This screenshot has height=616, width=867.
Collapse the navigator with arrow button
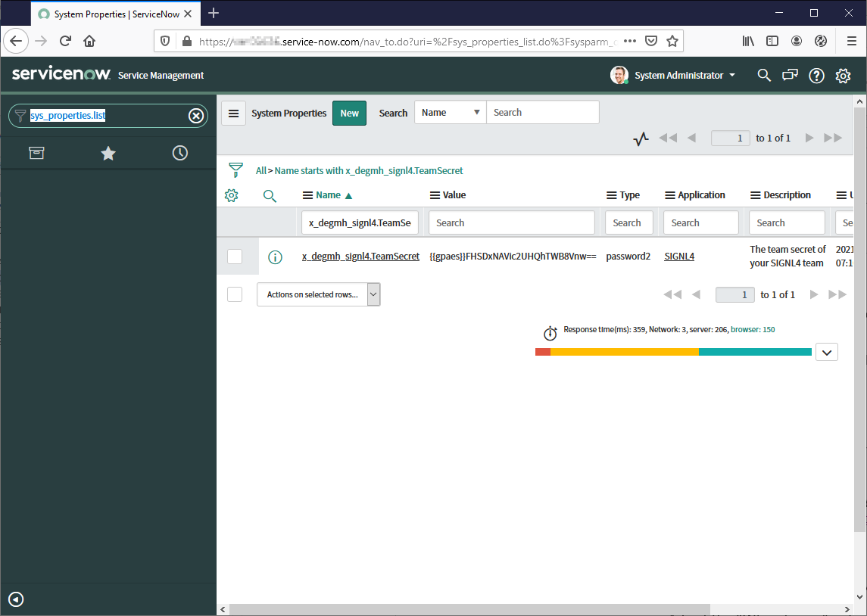(16, 599)
